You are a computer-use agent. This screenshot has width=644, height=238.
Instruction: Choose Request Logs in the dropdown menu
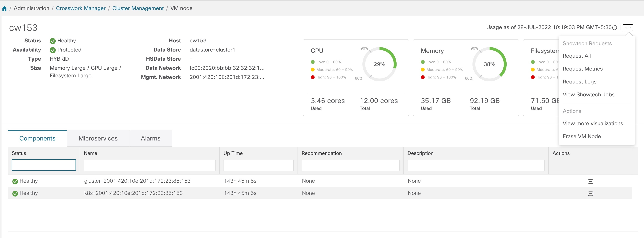point(579,81)
